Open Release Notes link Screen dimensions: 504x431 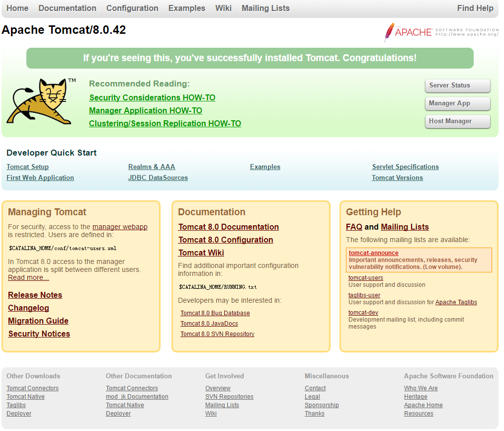(35, 295)
